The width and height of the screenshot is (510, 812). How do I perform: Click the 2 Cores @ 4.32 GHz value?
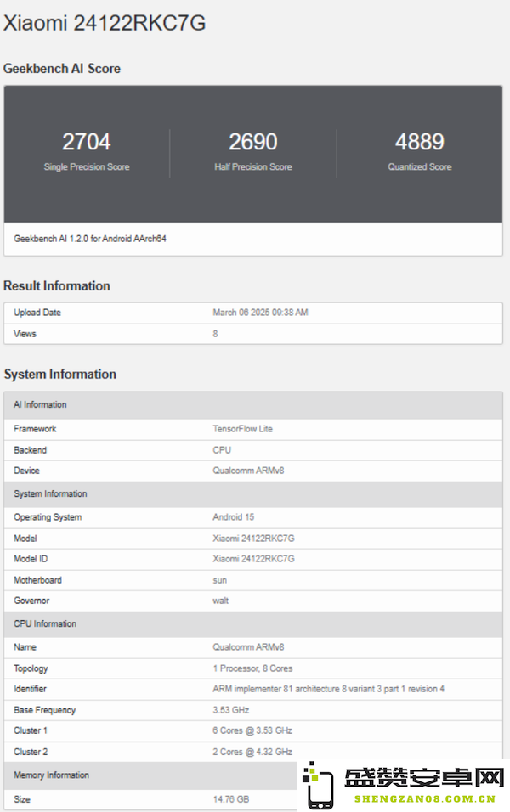pyautogui.click(x=252, y=752)
